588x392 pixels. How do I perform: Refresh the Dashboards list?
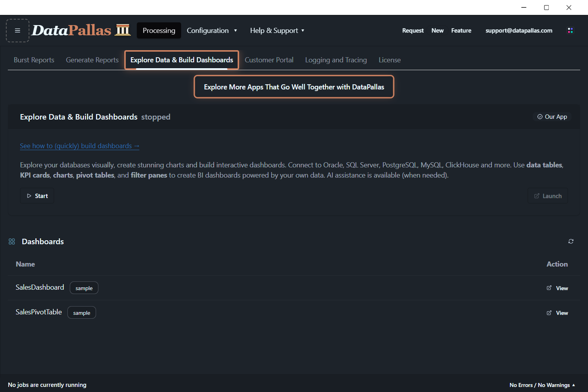tap(571, 241)
